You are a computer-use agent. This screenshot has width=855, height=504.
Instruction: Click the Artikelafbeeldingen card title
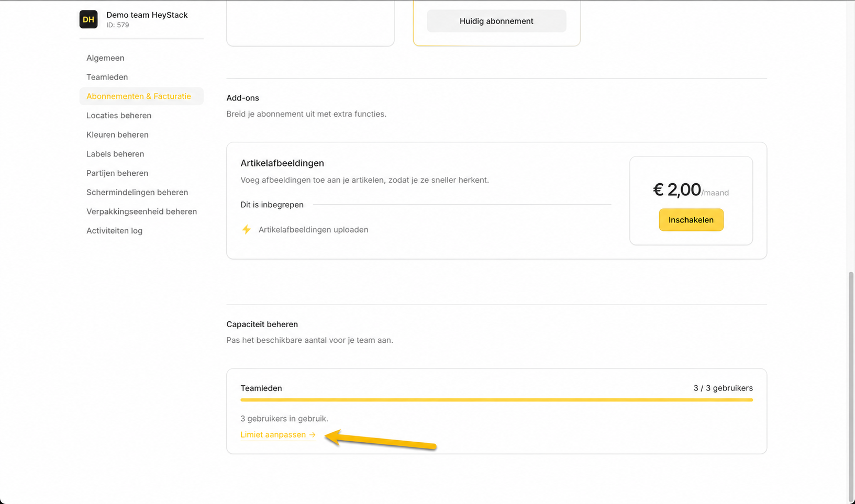point(282,163)
